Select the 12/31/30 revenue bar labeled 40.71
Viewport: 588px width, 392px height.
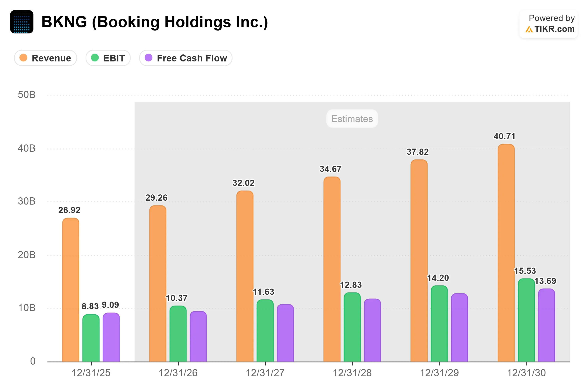click(x=506, y=253)
